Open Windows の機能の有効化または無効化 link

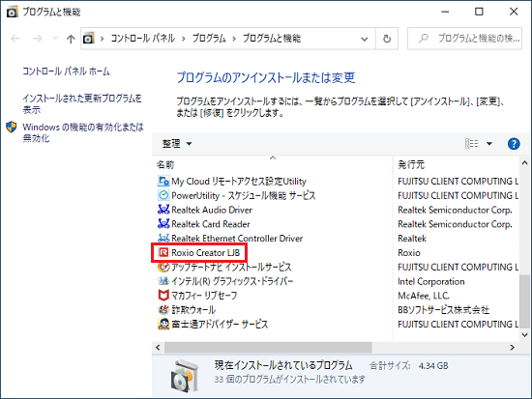[83, 132]
